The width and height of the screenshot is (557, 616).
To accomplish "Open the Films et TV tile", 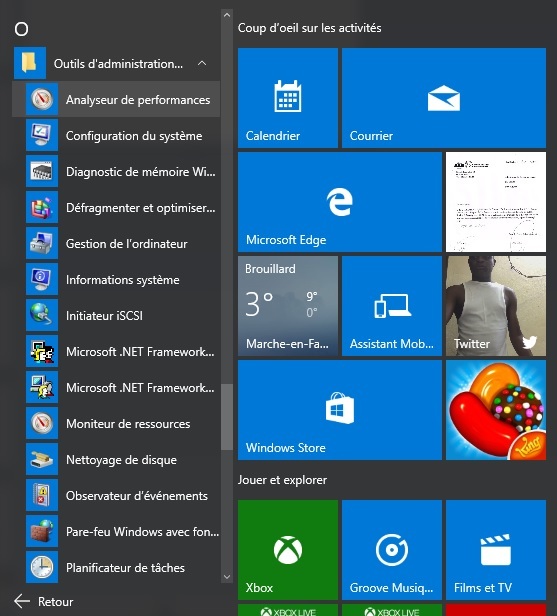I will click(496, 550).
